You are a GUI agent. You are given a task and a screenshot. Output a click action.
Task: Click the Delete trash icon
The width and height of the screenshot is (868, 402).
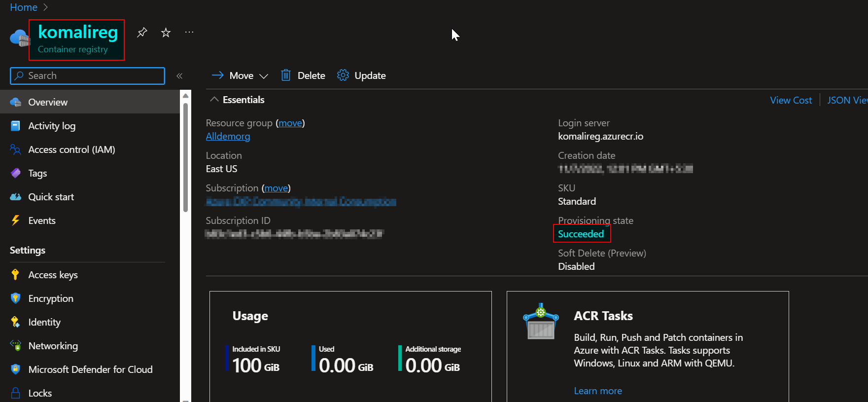point(286,75)
